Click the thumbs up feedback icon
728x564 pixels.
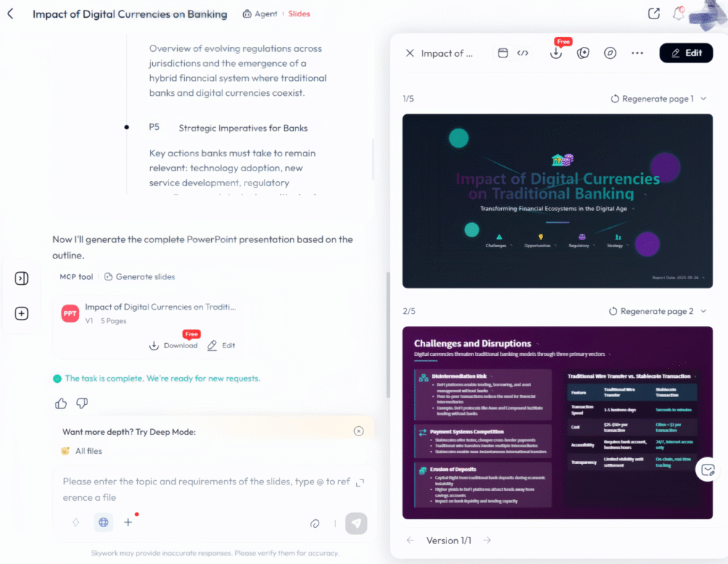61,403
